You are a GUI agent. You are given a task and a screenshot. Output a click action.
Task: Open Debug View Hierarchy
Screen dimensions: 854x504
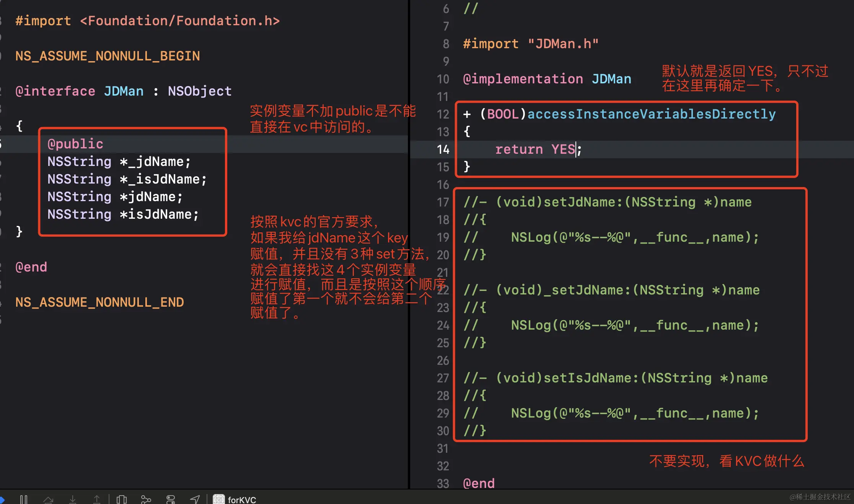click(122, 499)
